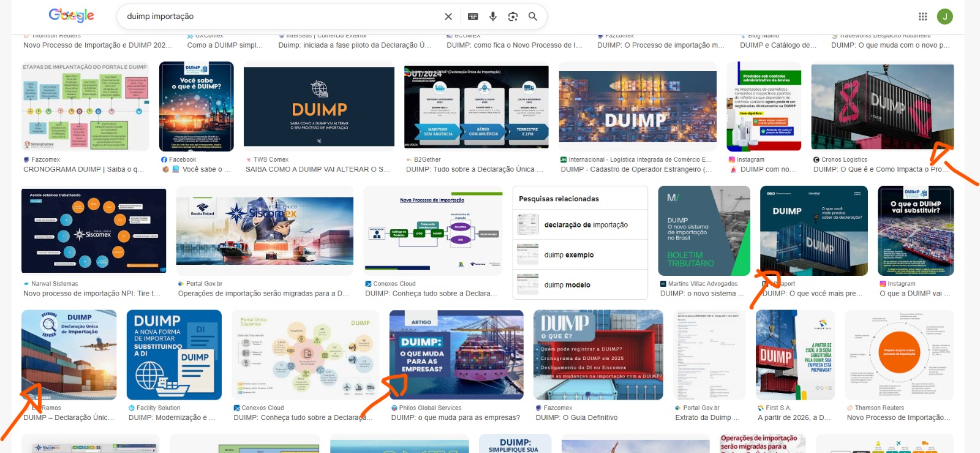980x453 pixels.
Task: Click the 'First S.A.' source name
Action: 778,408
